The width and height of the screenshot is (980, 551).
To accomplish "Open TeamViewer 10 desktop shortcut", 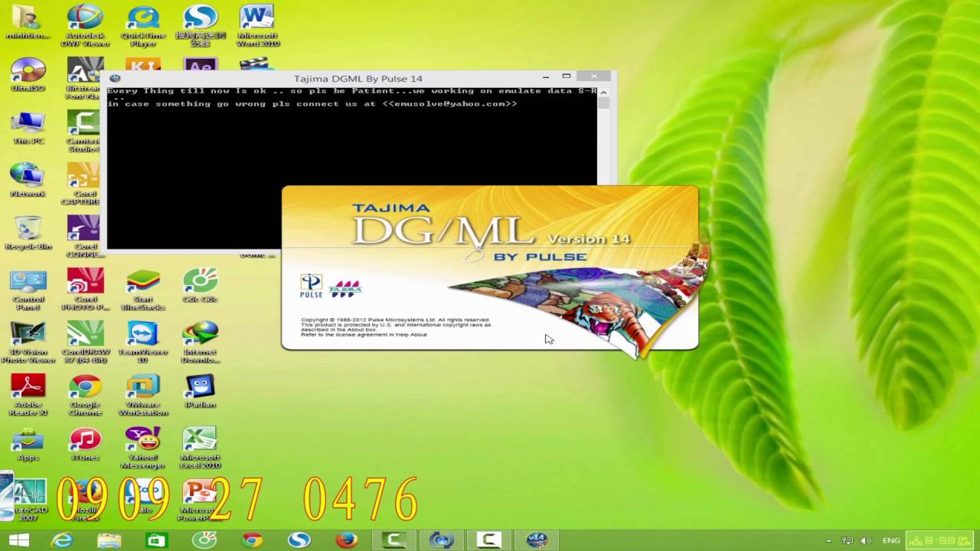I will [x=143, y=342].
